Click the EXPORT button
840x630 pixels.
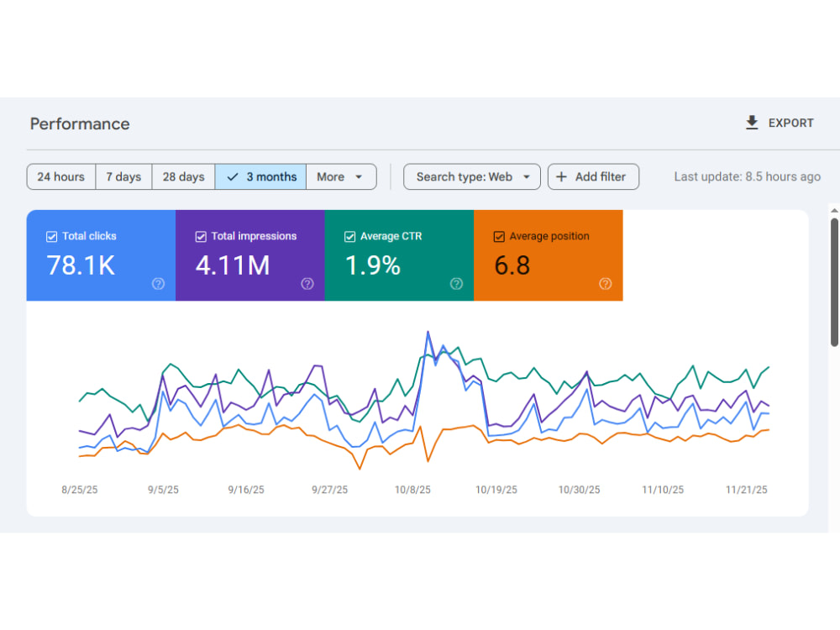[780, 123]
